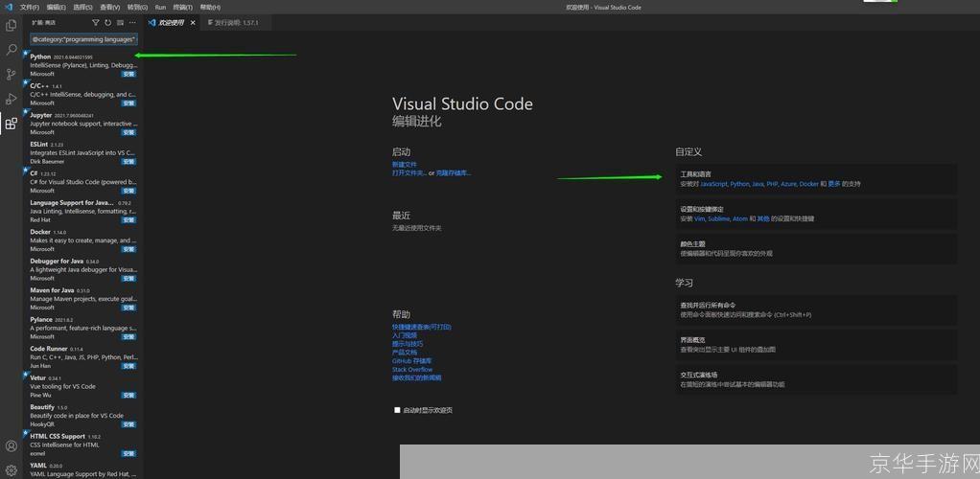Viewport: 980px width, 479px height.
Task: Open the Run menu
Action: [x=161, y=8]
